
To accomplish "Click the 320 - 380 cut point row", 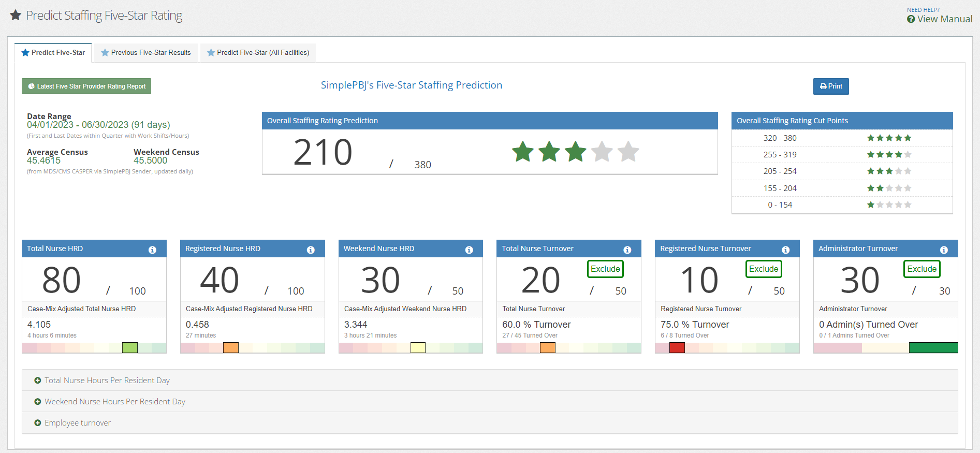I will click(x=842, y=138).
